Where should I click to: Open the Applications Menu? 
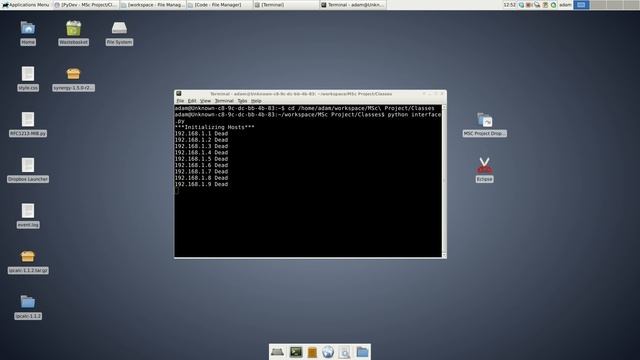click(25, 5)
